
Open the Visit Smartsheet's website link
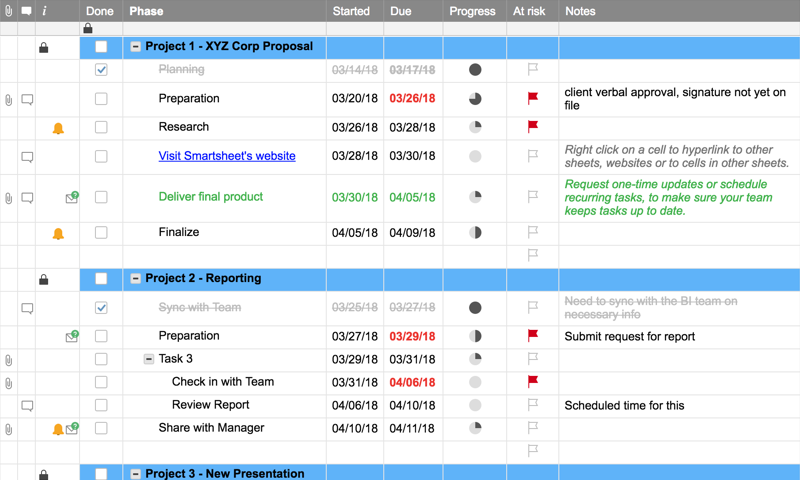(x=227, y=156)
